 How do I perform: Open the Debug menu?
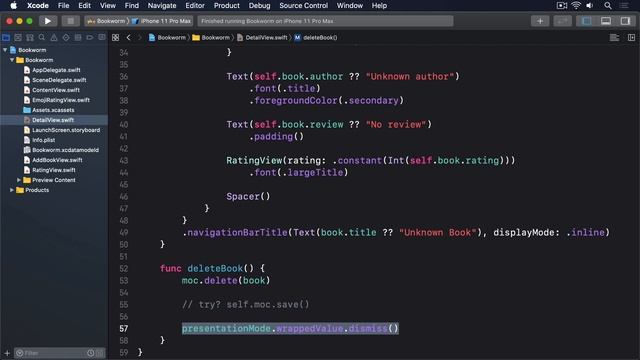[x=260, y=6]
